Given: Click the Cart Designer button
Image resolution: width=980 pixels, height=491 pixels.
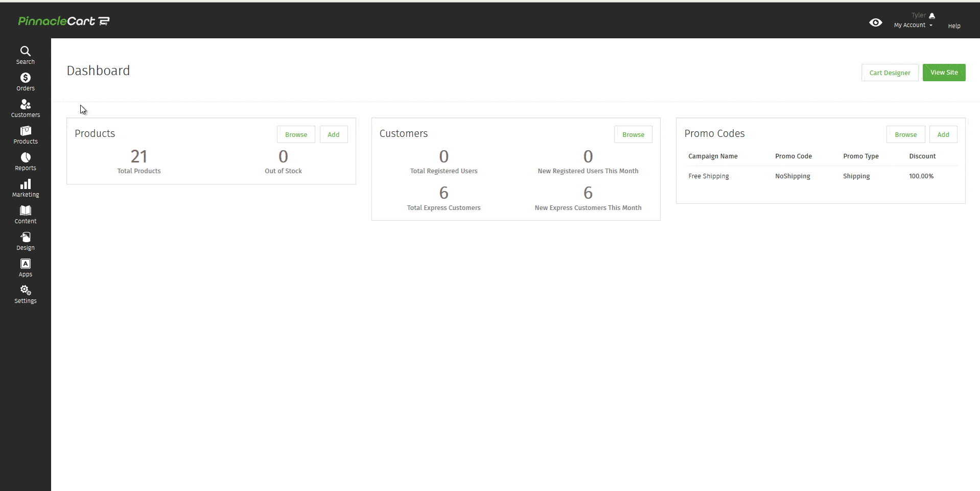Looking at the screenshot, I should click(x=890, y=73).
